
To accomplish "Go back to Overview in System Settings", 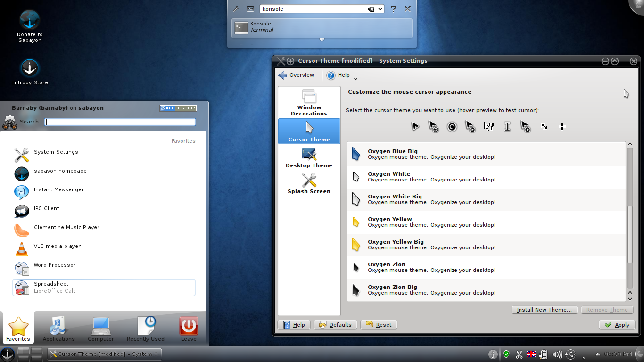I will [297, 75].
